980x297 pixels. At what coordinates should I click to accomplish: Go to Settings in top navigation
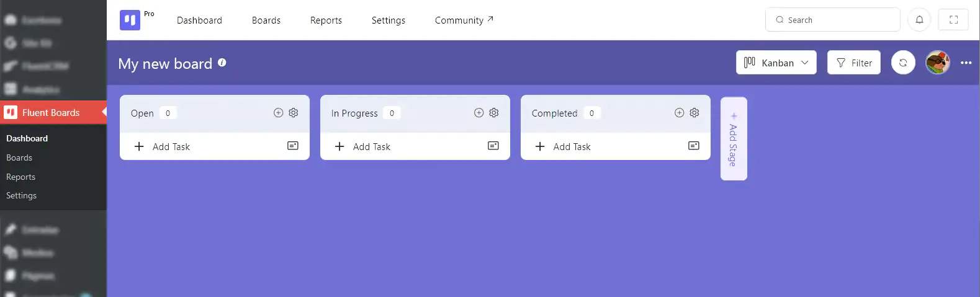pos(388,20)
